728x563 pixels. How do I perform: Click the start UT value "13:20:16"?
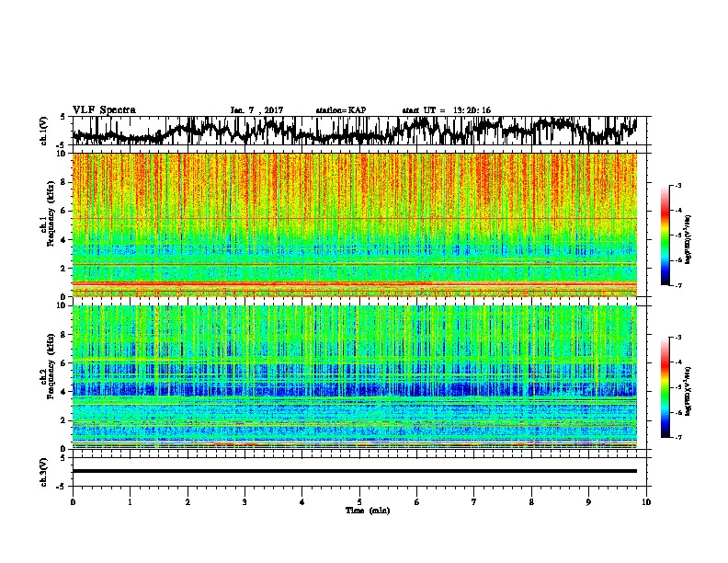coord(472,110)
